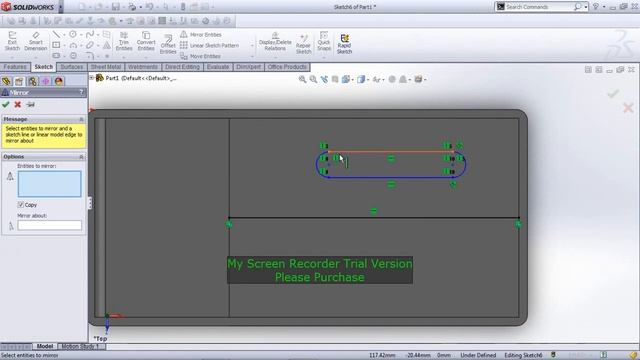
Task: Select the Straight Slot tool
Action: click(56, 56)
